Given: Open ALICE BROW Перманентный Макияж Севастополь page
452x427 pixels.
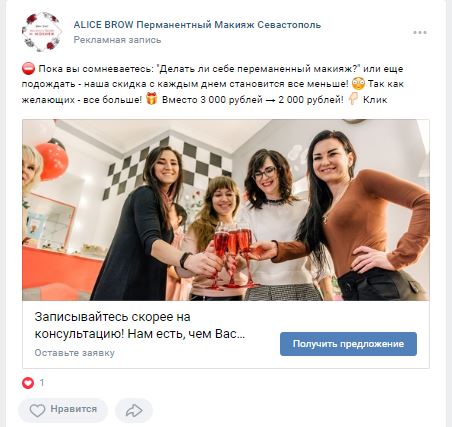Looking at the screenshot, I should click(197, 25).
